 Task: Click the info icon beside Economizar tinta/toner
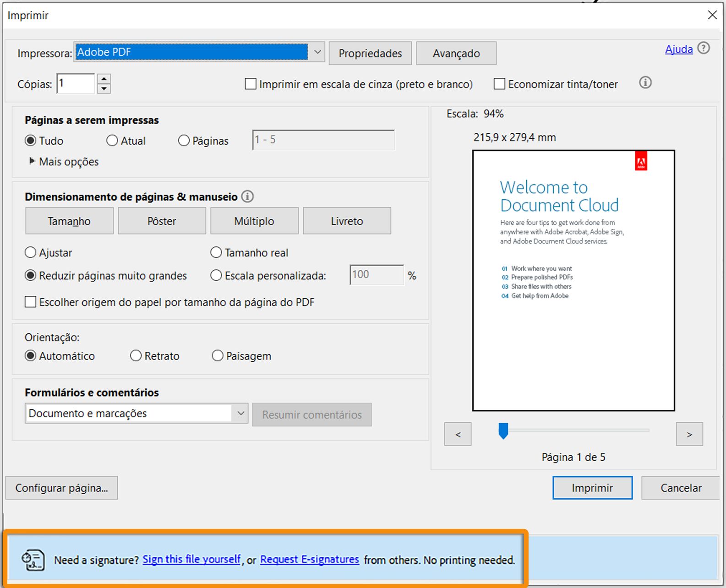[645, 83]
